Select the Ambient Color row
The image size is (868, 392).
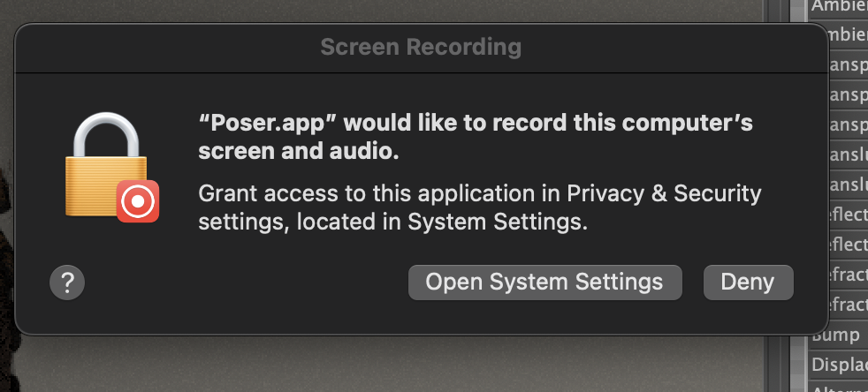point(840,7)
